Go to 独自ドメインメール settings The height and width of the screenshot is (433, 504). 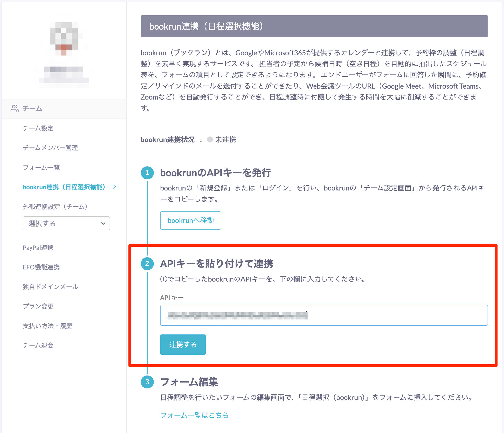coord(50,287)
